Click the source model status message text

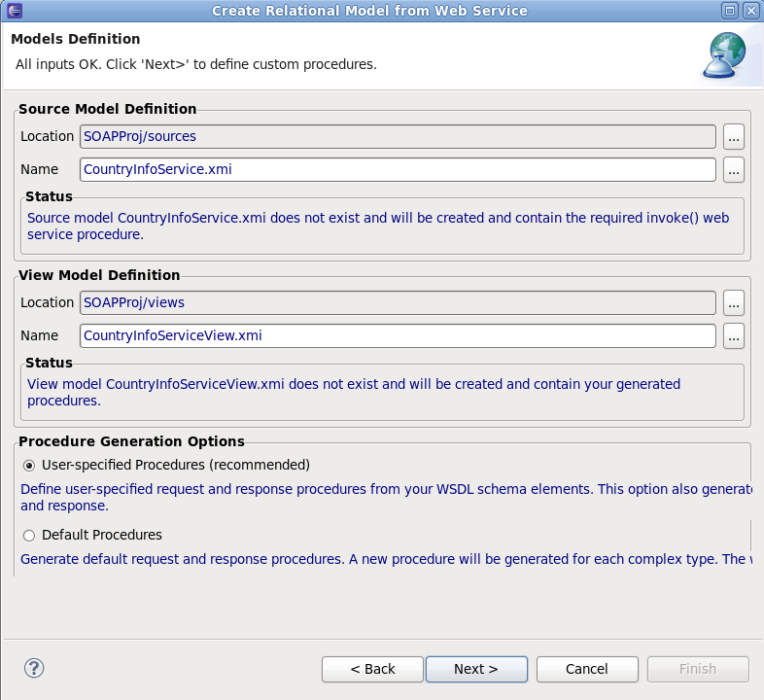coord(377,227)
